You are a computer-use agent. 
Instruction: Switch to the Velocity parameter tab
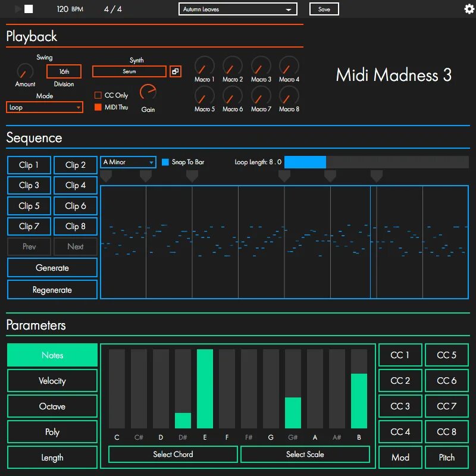click(52, 381)
